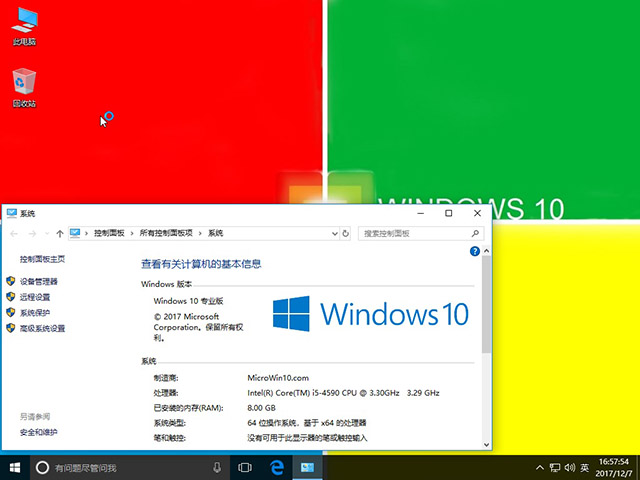
Task: Open 安全和维护 link
Action: click(x=38, y=432)
